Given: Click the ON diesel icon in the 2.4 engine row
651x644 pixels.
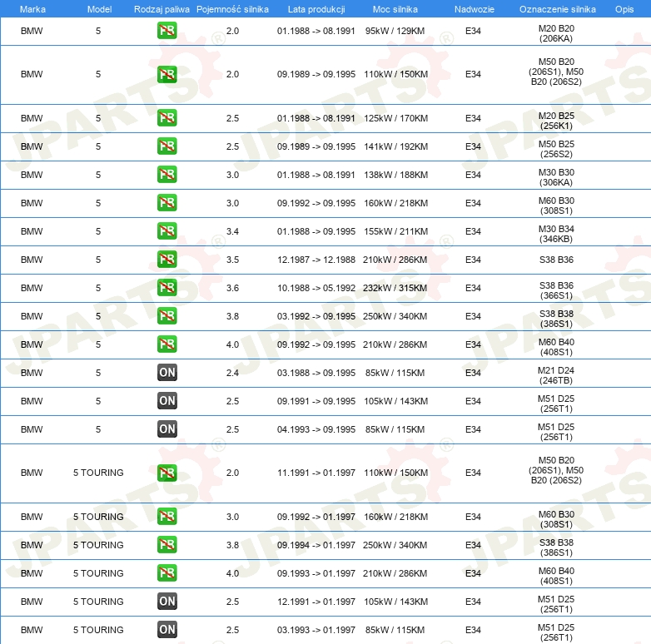Looking at the screenshot, I should 166,372.
